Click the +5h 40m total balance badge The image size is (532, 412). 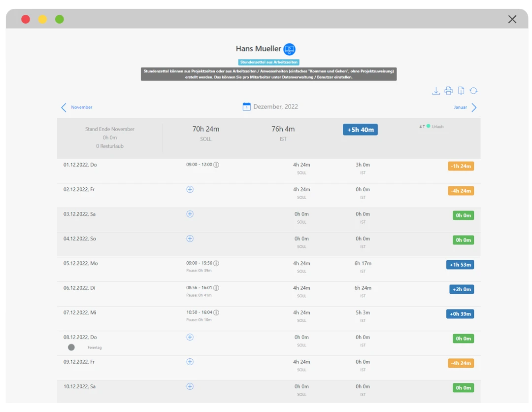click(x=360, y=130)
